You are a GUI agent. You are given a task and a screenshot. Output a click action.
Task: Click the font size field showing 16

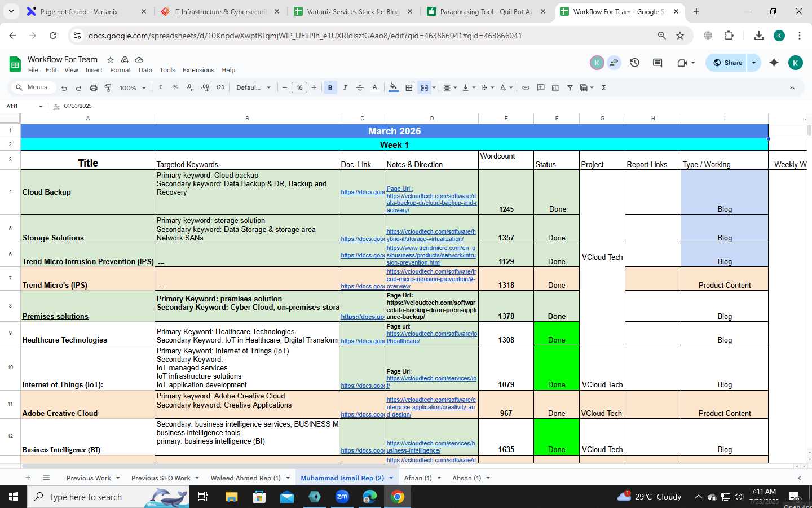[299, 87]
